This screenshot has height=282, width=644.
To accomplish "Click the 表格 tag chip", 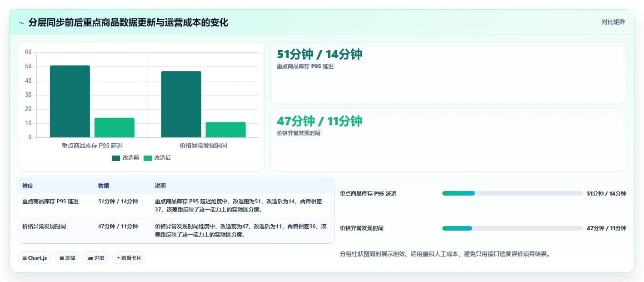I will [67, 258].
